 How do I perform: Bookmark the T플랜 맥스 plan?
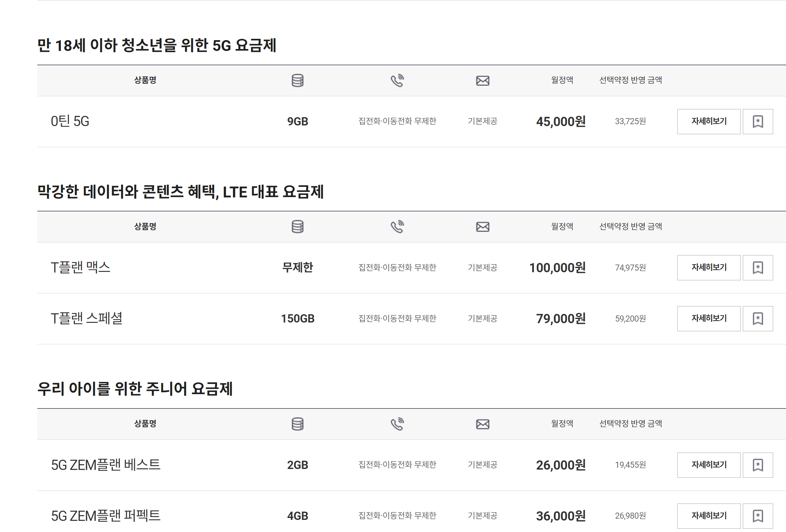[x=758, y=267]
